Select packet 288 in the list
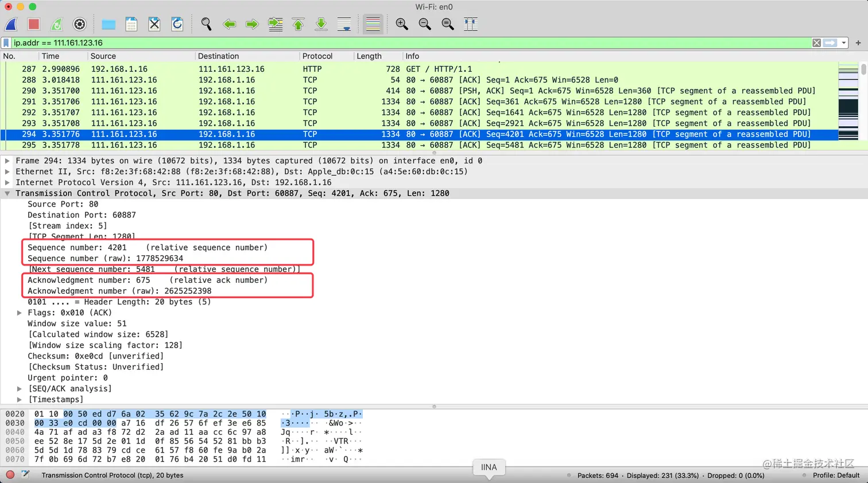The width and height of the screenshot is (868, 483). click(x=419, y=80)
